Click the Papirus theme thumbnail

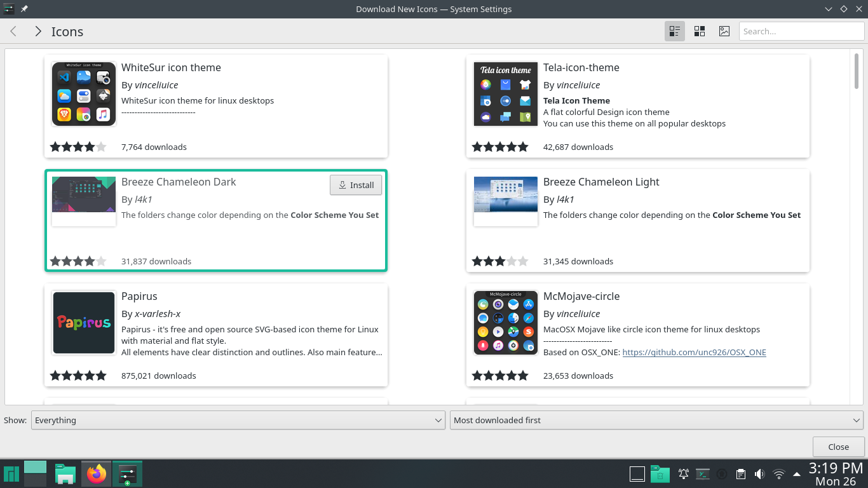[84, 323]
